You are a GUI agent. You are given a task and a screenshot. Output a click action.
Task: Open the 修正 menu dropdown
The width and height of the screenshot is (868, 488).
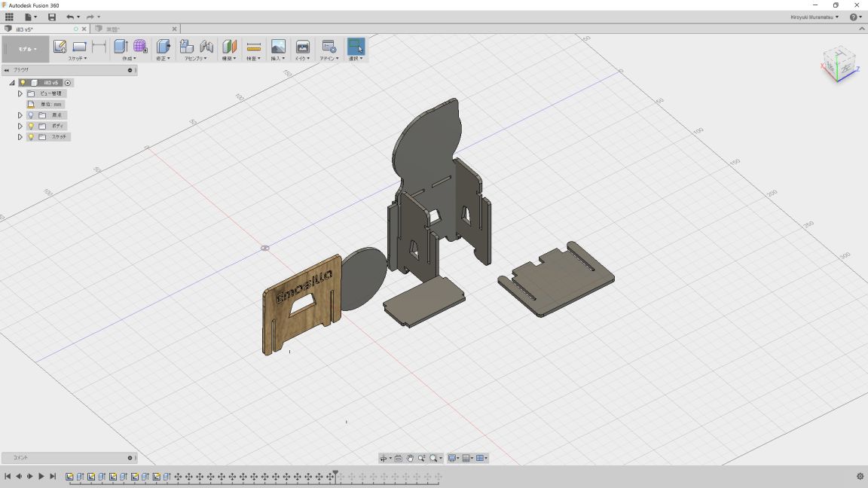[x=163, y=58]
